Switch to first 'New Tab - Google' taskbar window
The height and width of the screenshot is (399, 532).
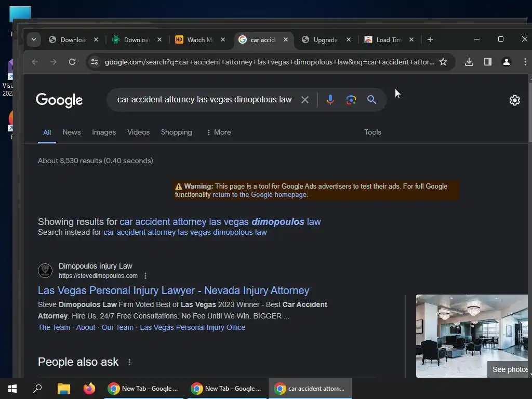pyautogui.click(x=144, y=389)
